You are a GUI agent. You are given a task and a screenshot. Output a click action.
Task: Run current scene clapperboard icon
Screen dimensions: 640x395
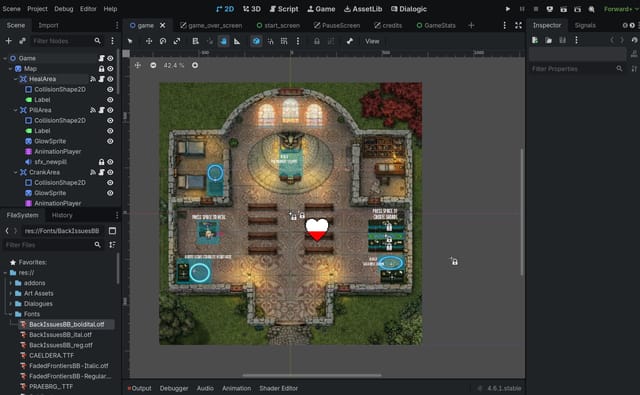point(564,9)
